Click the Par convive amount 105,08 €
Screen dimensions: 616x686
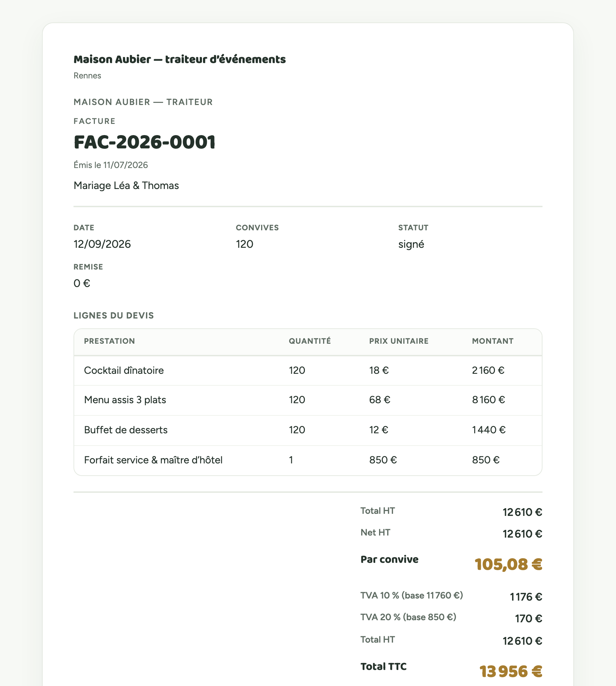[x=509, y=564]
